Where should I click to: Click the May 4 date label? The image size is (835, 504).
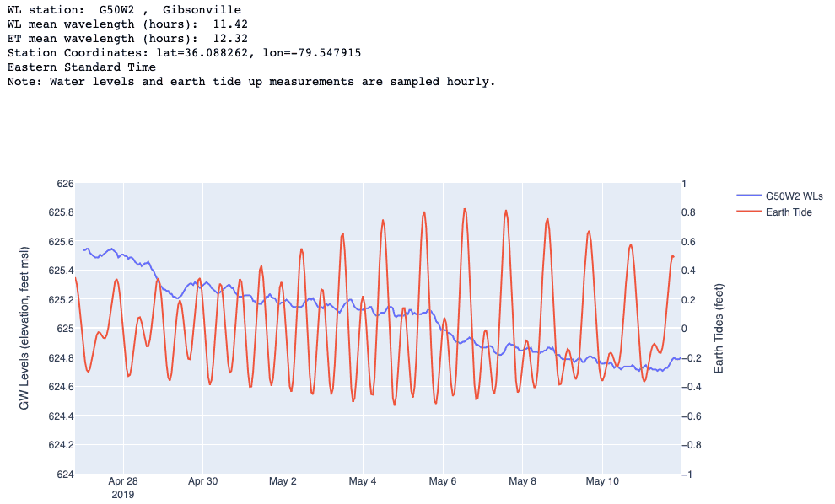pyautogui.click(x=363, y=482)
